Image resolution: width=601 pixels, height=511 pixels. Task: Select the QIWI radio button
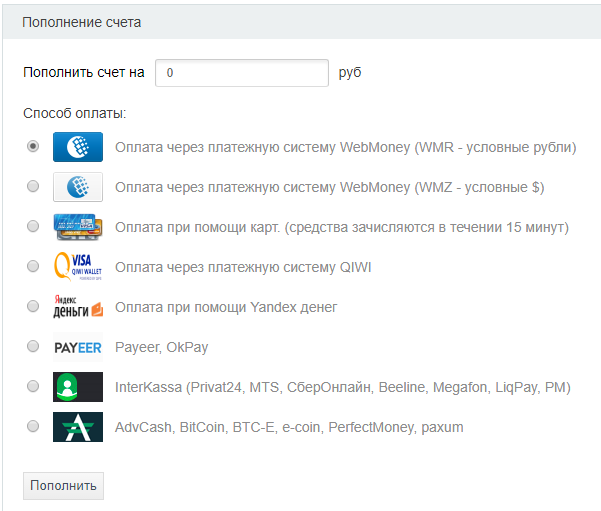coord(33,266)
